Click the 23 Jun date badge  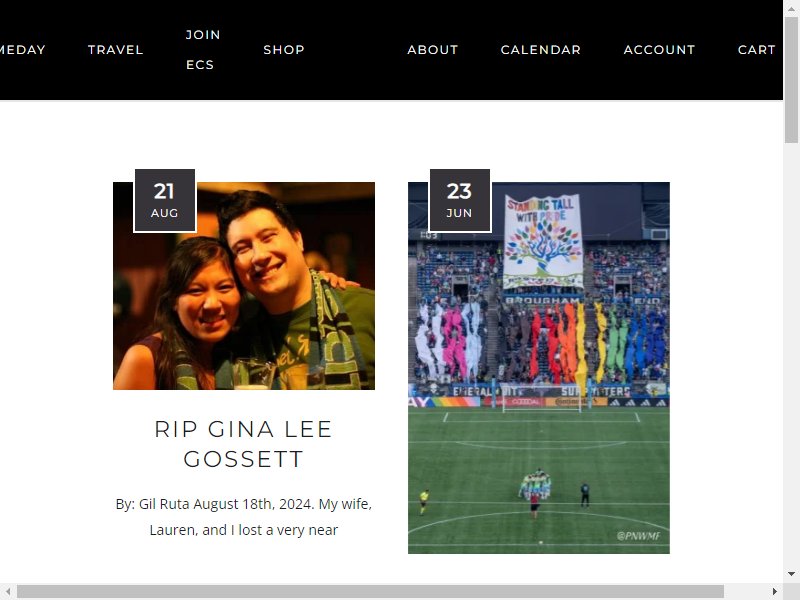[460, 201]
